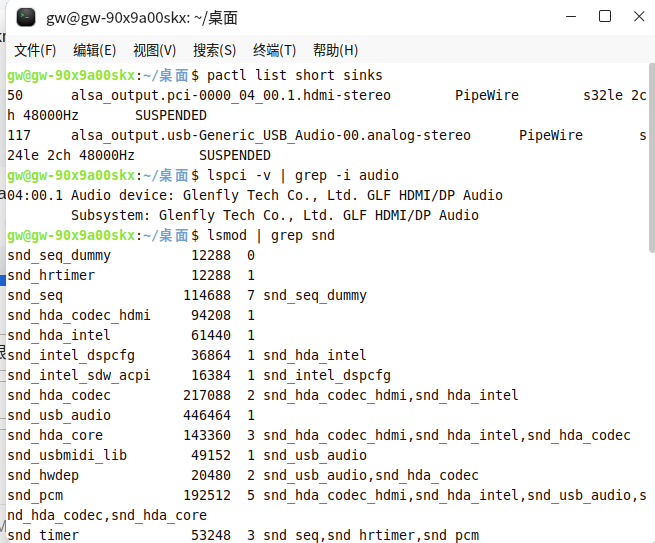Click the 'pactl list short sinks' command text
655x543 pixels.
tap(294, 75)
